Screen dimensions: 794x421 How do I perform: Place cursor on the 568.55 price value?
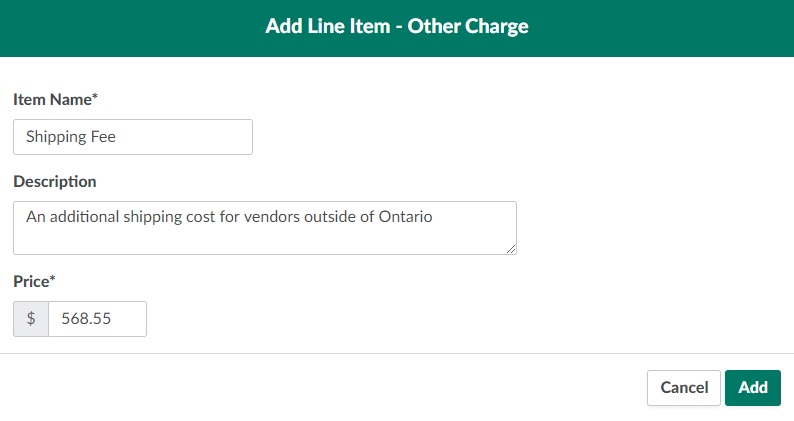pyautogui.click(x=85, y=319)
